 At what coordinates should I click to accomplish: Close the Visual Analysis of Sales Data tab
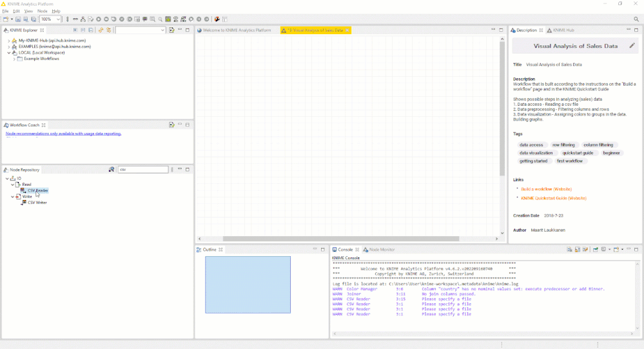click(347, 30)
